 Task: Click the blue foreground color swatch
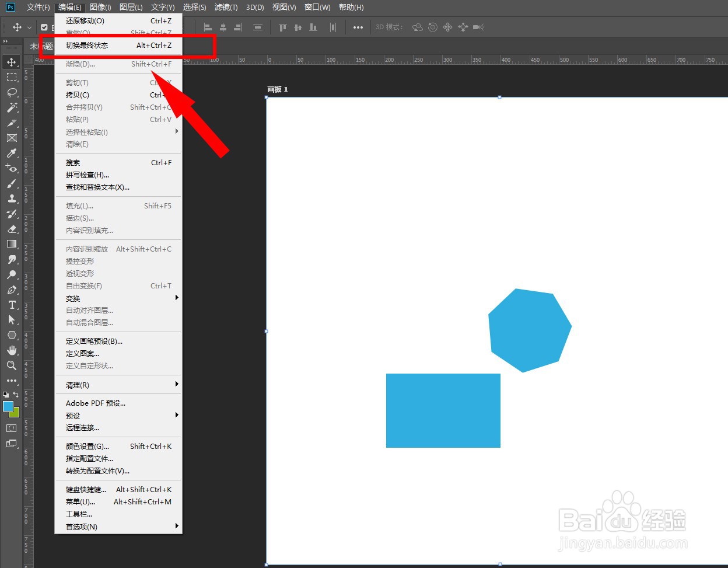(8, 406)
